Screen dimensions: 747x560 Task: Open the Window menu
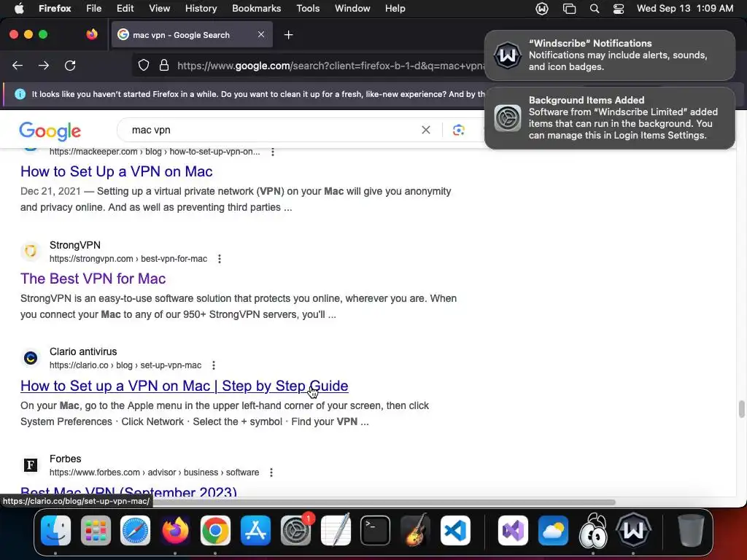[352, 9]
